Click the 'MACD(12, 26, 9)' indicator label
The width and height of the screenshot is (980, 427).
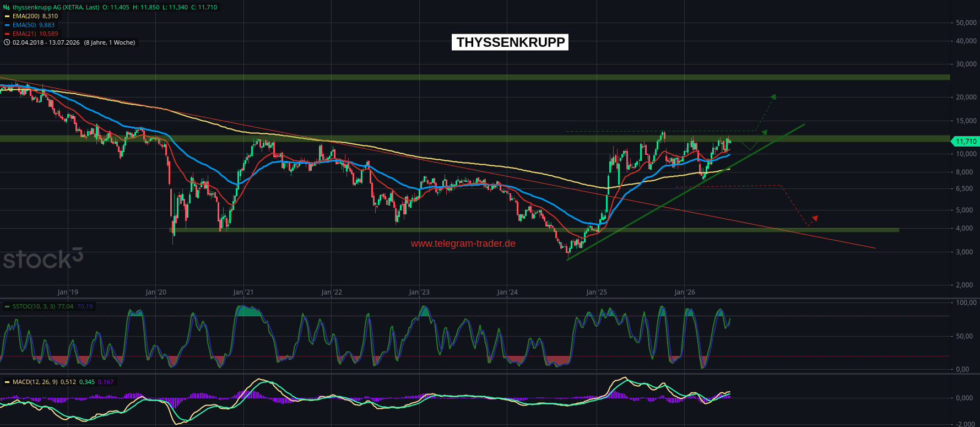pos(35,382)
